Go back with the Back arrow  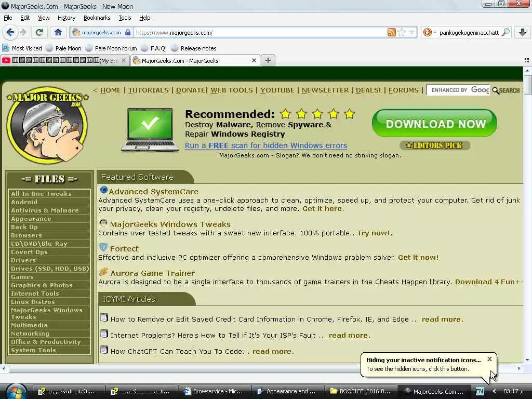pyautogui.click(x=10, y=32)
